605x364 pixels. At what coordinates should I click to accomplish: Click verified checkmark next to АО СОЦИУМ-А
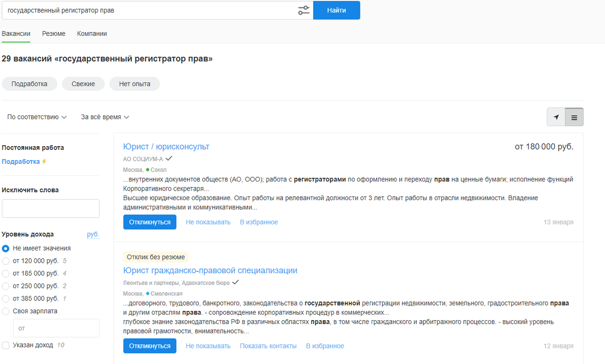point(169,158)
